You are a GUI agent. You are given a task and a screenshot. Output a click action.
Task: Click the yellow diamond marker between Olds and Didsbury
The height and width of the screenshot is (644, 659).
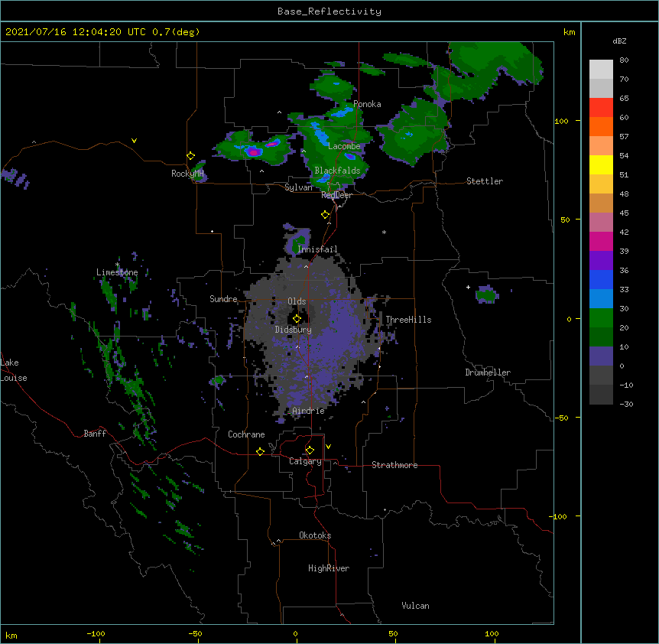(297, 319)
